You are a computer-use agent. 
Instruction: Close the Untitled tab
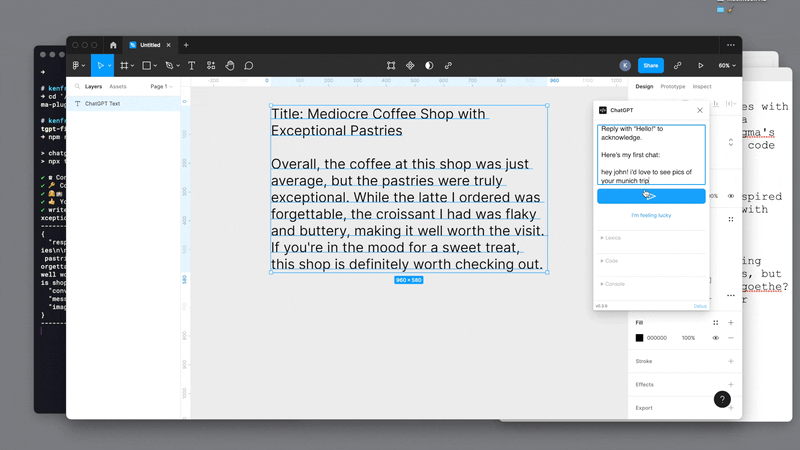(168, 45)
